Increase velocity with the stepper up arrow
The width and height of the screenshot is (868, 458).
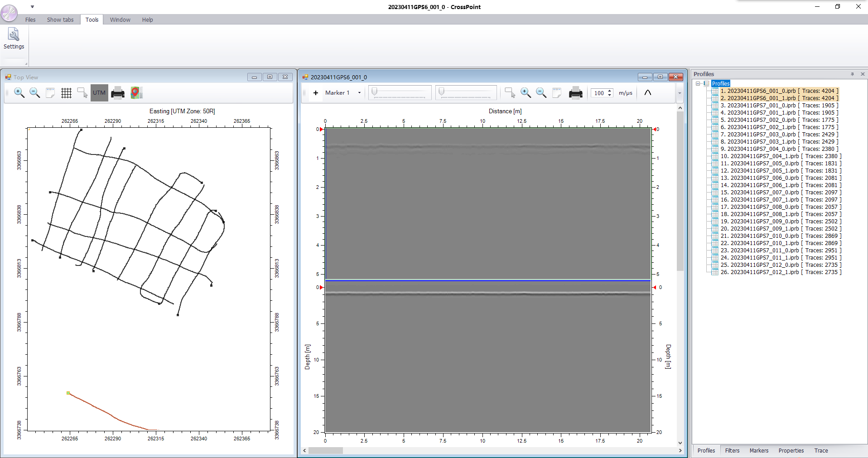click(x=610, y=91)
